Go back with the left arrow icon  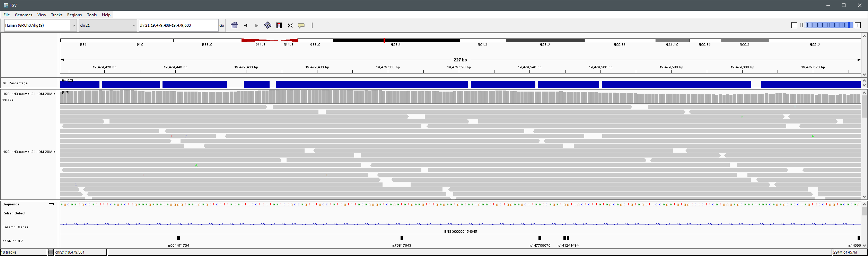(246, 25)
